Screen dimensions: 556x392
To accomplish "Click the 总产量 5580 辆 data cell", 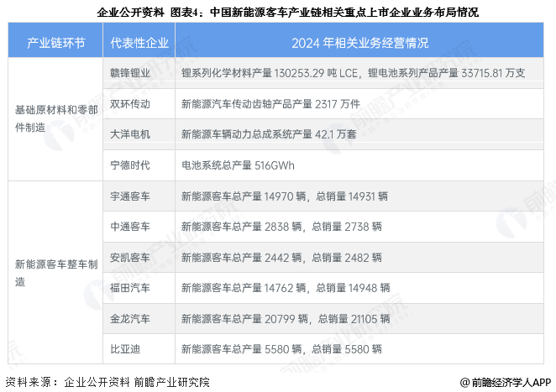I will pyautogui.click(x=359, y=348).
